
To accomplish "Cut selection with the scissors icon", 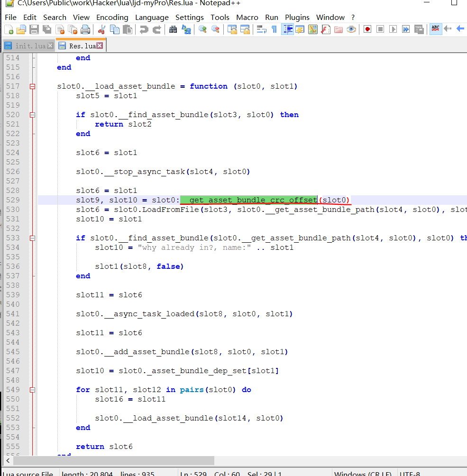I will click(x=102, y=29).
